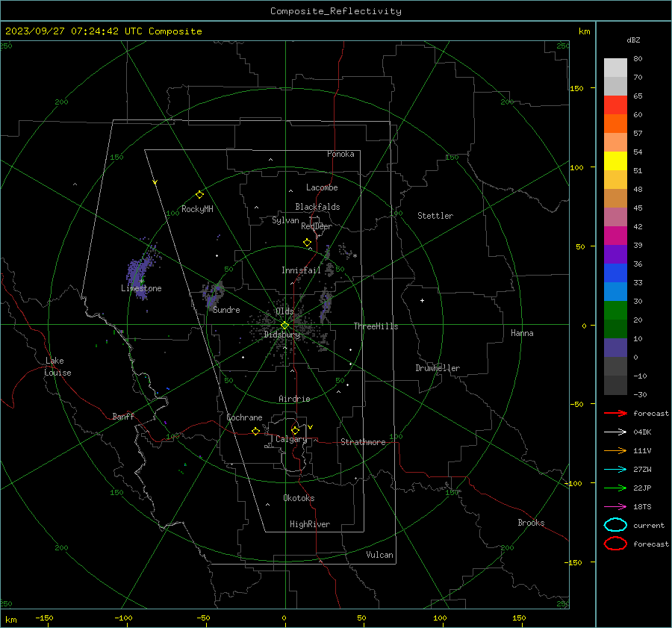Image resolution: width=672 pixels, height=628 pixels.
Task: Click the red forecast arrow legend icon
Action: [615, 413]
